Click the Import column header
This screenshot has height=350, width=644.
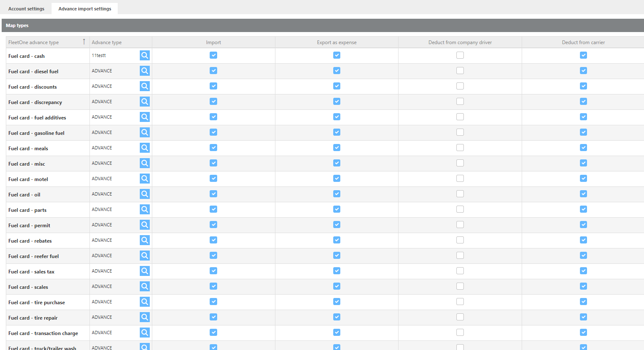(x=213, y=42)
